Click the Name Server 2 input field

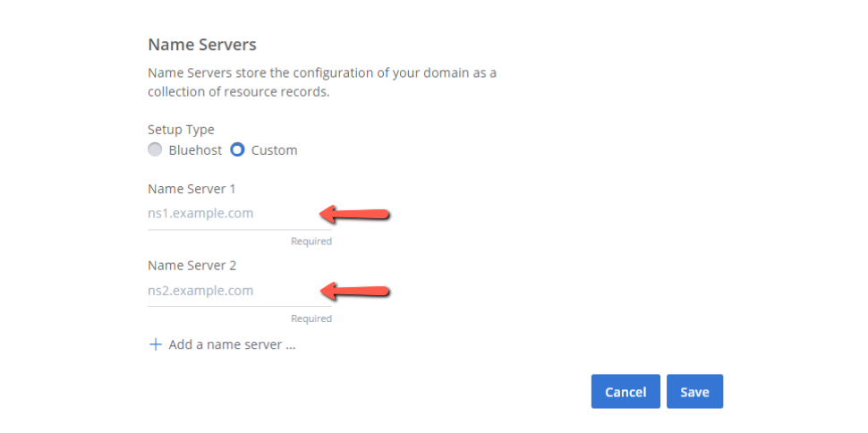(x=240, y=291)
